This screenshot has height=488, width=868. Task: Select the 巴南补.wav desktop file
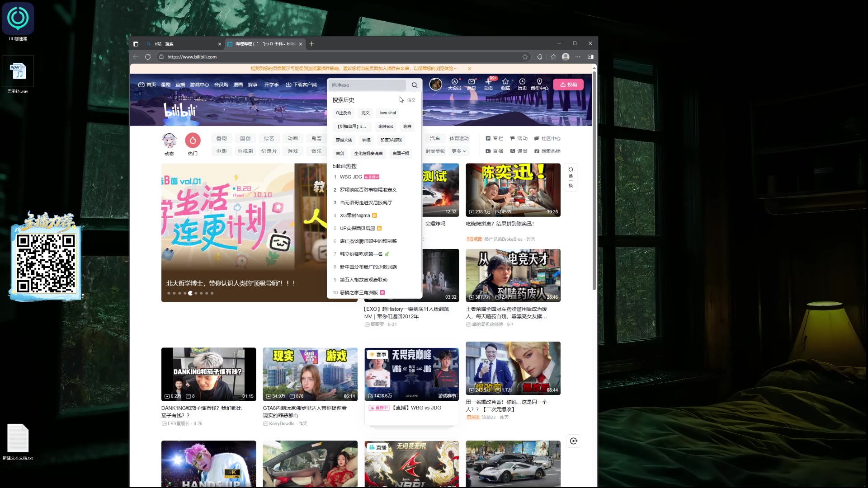pyautogui.click(x=18, y=75)
